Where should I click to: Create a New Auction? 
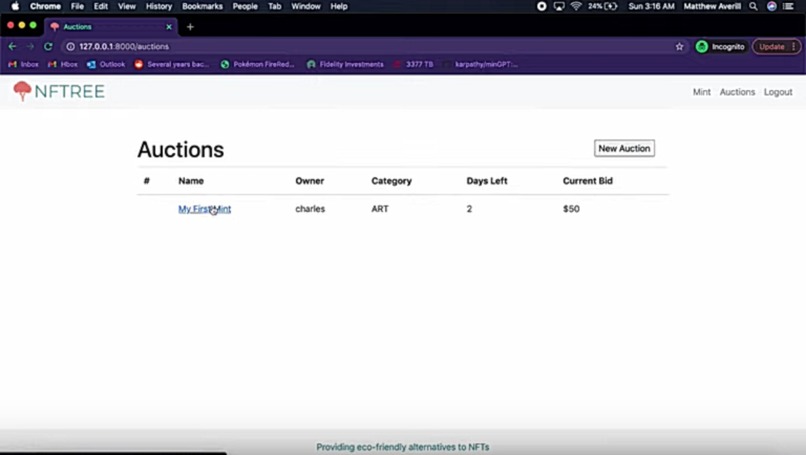click(x=624, y=148)
